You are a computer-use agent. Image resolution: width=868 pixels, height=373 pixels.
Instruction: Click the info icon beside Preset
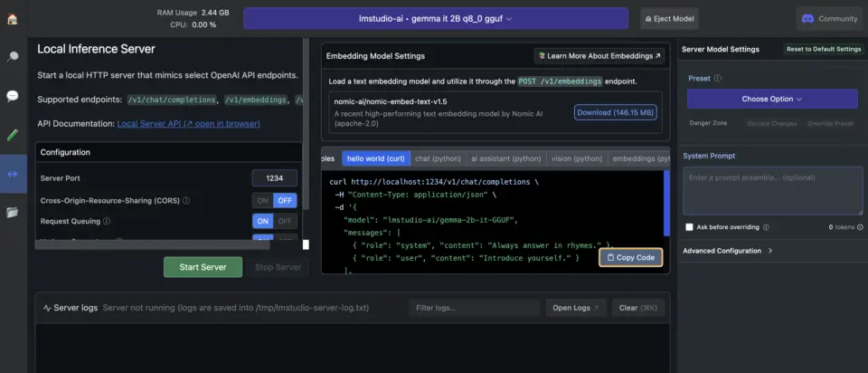click(717, 78)
